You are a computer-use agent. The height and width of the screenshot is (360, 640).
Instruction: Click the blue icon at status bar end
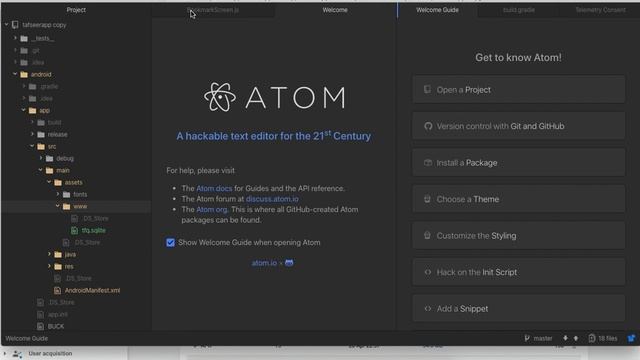[x=631, y=338]
